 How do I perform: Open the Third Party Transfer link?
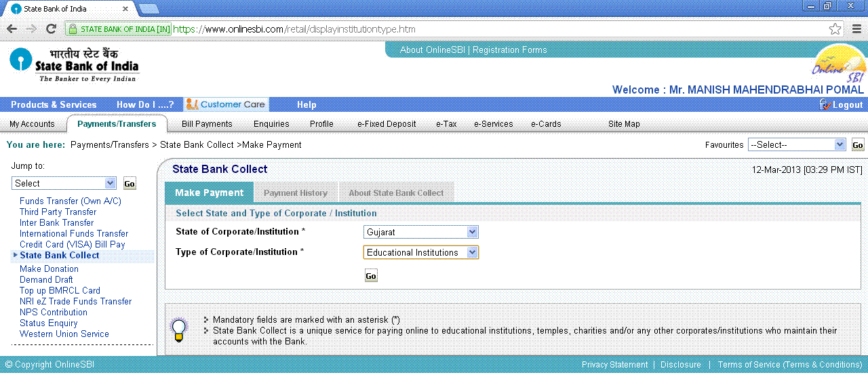(x=58, y=212)
